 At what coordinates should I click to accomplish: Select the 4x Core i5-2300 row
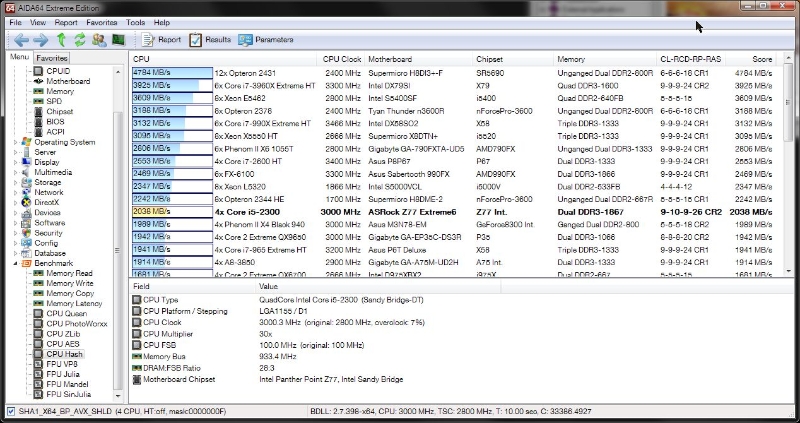tap(454, 212)
